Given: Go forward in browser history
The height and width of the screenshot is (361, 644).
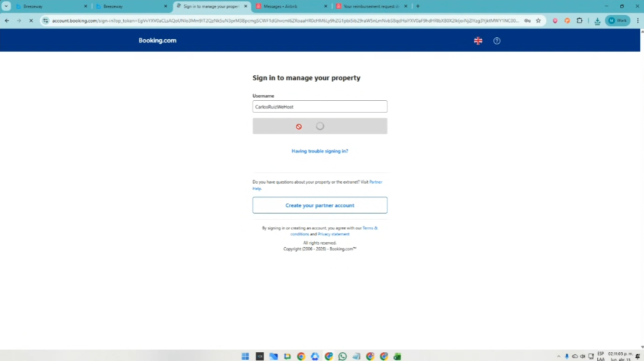Looking at the screenshot, I should 19,21.
